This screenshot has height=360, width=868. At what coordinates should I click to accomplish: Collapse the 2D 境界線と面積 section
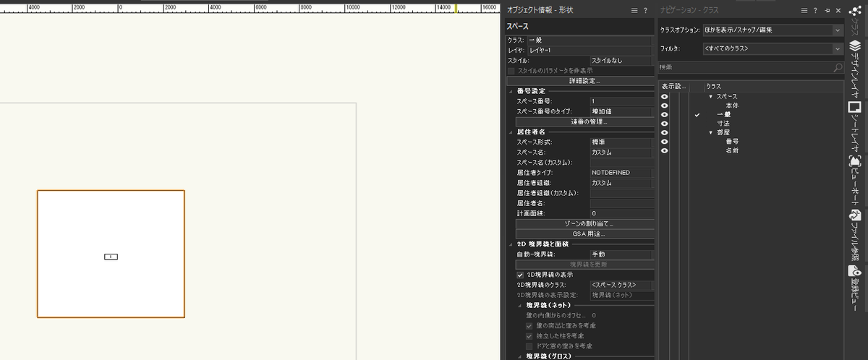tap(511, 244)
